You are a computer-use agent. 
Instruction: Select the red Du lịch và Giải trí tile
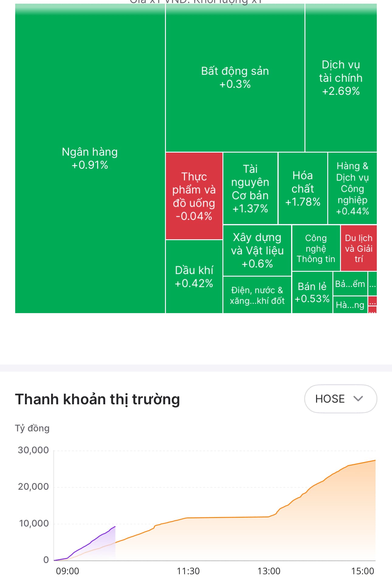point(359,248)
